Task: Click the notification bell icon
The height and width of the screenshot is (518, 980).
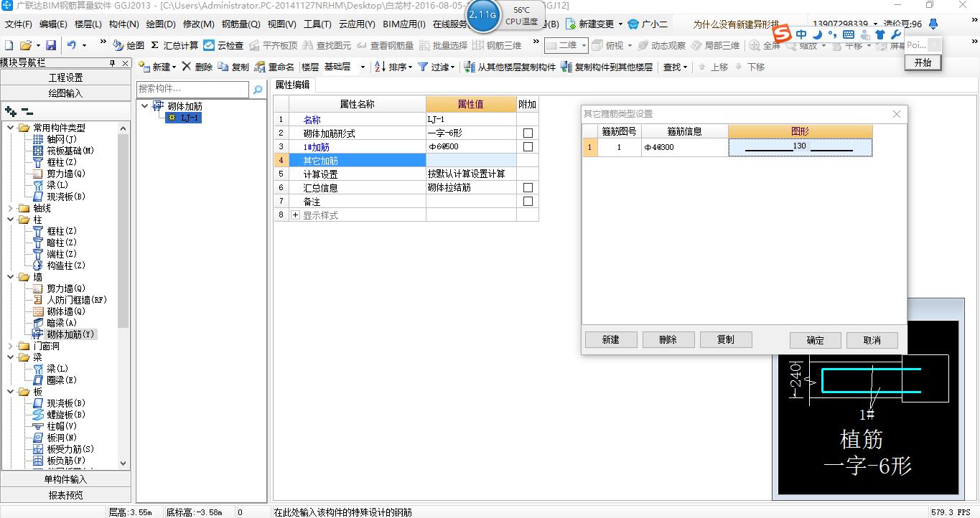Action: tap(933, 24)
